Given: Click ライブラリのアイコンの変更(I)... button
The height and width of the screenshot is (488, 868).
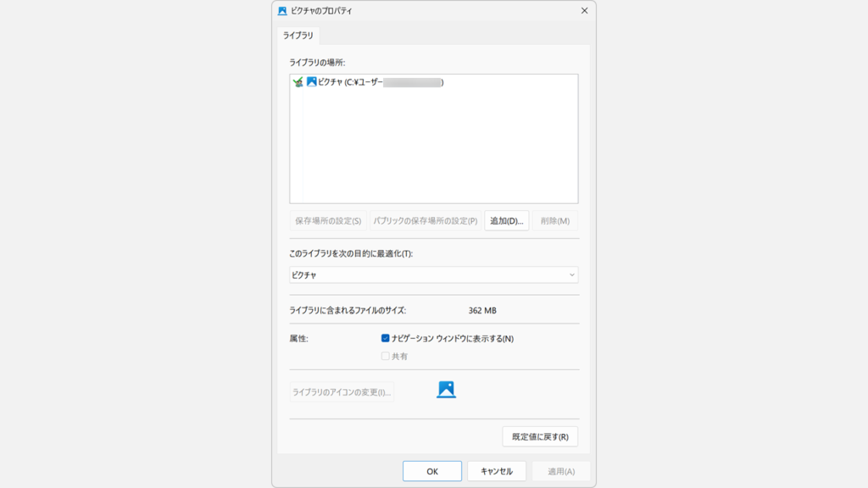Looking at the screenshot, I should [342, 392].
